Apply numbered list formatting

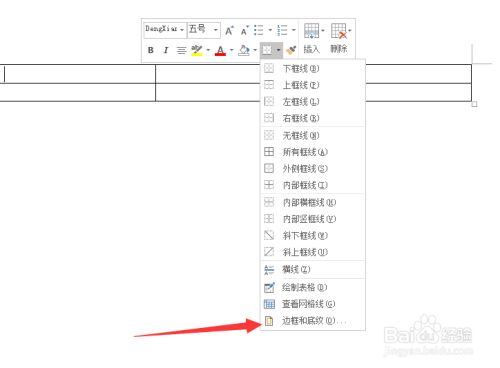click(x=282, y=30)
